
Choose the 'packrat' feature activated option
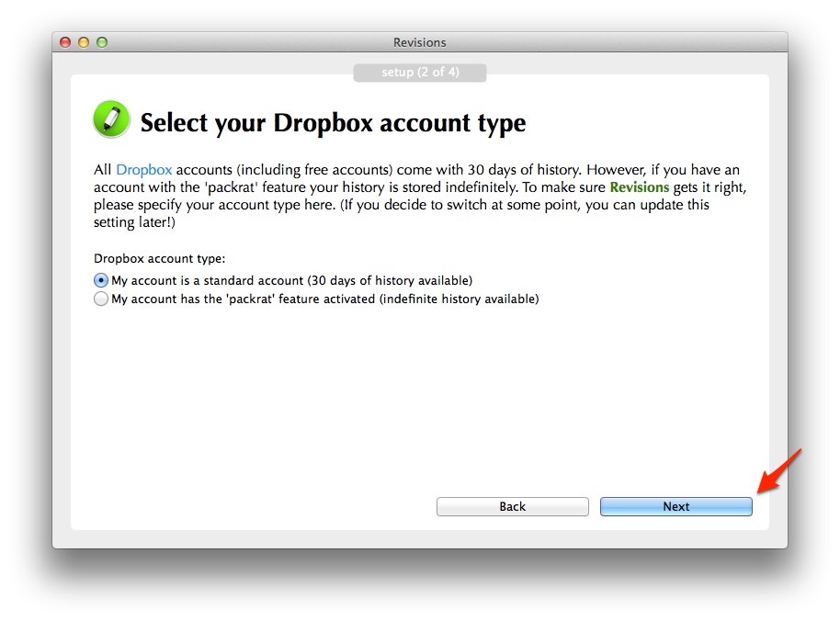click(101, 299)
